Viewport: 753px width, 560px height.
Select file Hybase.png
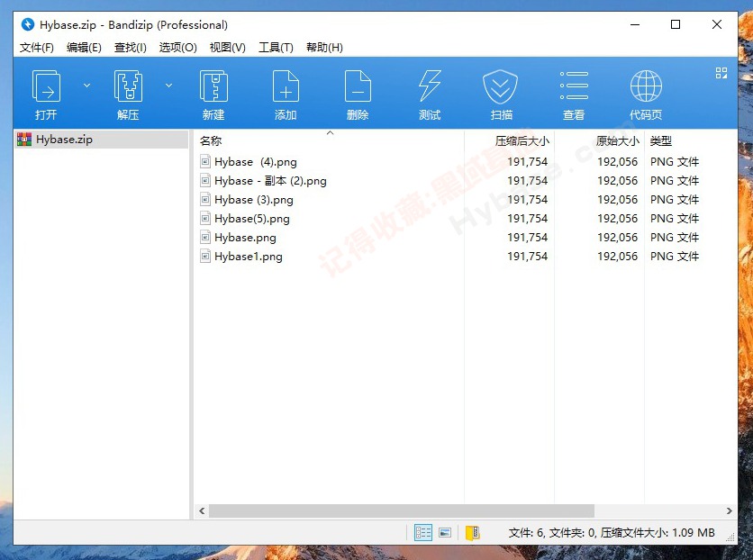click(x=245, y=238)
